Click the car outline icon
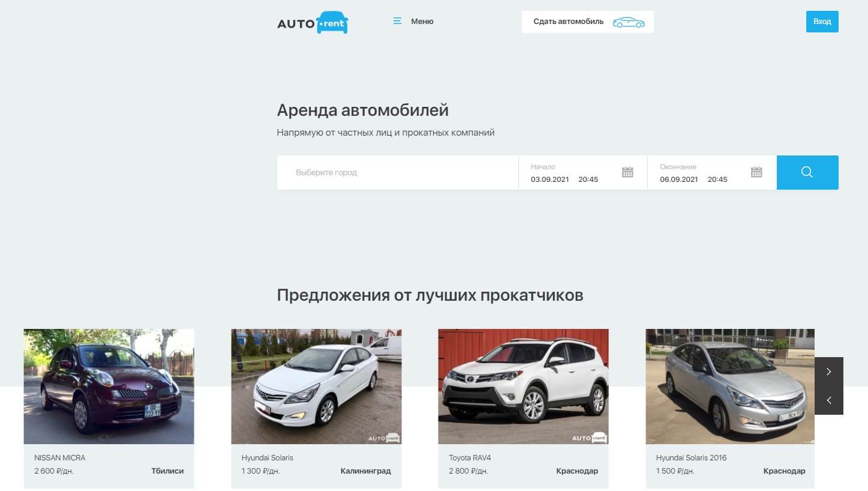 pyautogui.click(x=628, y=22)
